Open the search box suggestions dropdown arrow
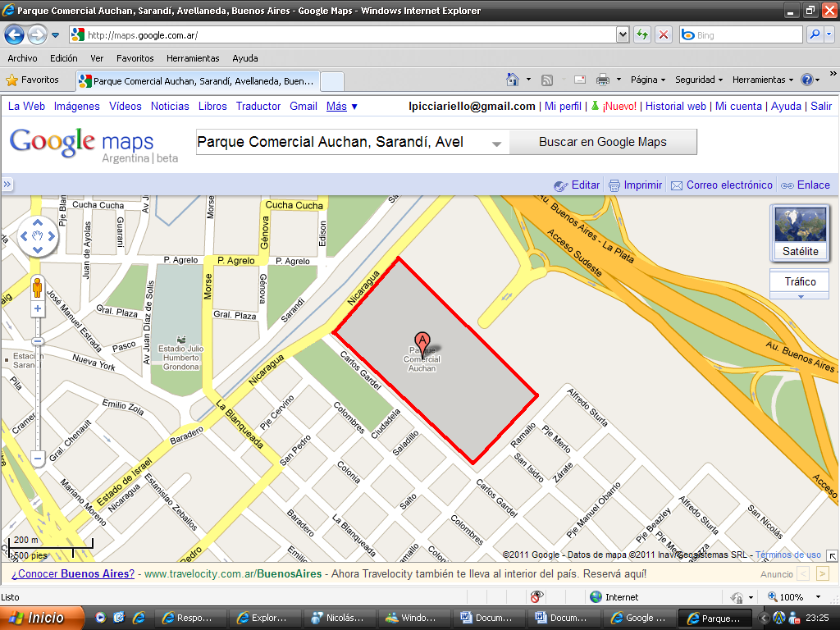Viewport: 840px width, 630px height. tap(496, 143)
